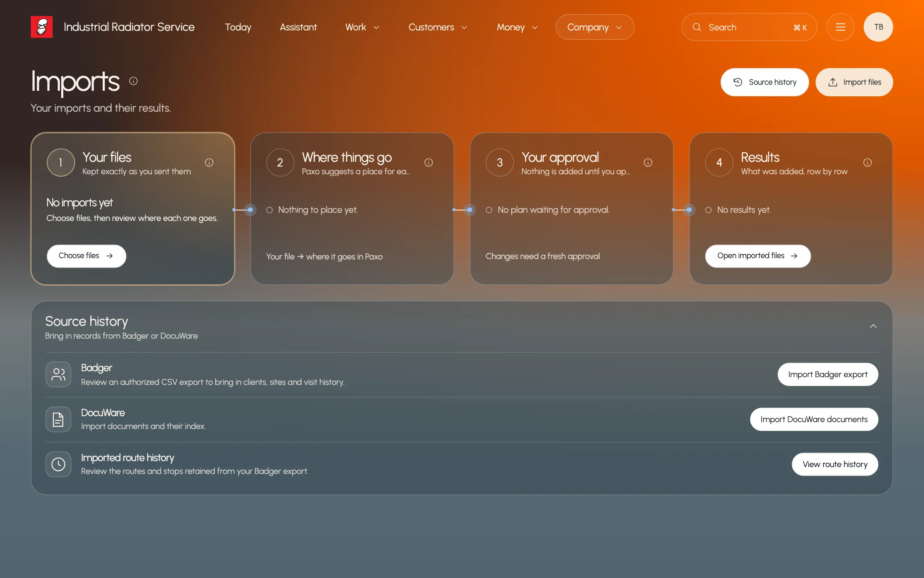
Task: Click 'No results yet.' status text
Action: [x=744, y=210]
